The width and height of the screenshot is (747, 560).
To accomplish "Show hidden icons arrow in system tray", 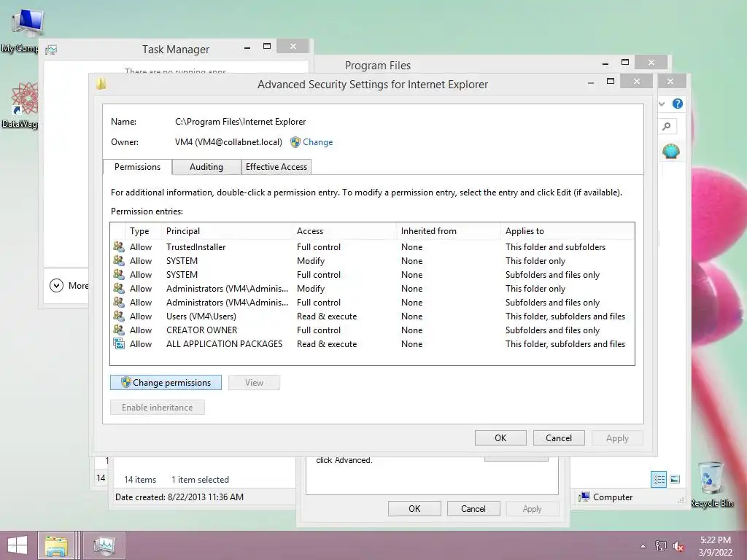I will [643, 545].
